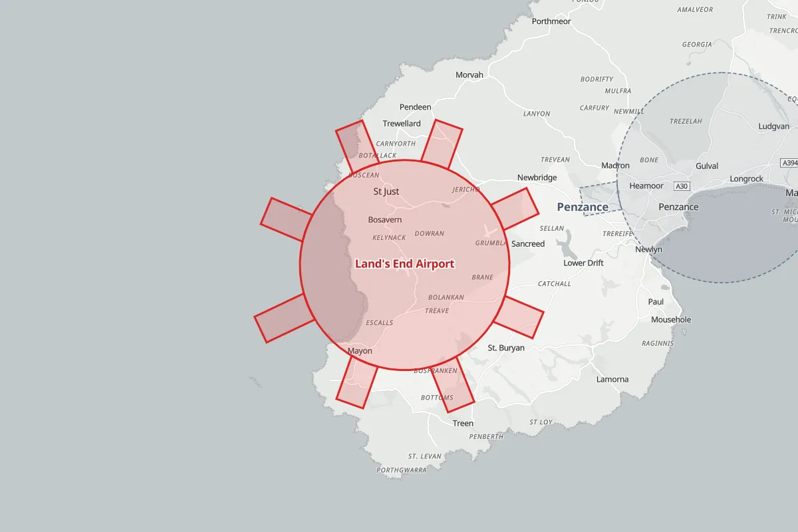Click the AMALVEOR label
This screenshot has width=798, height=532.
coord(695,10)
